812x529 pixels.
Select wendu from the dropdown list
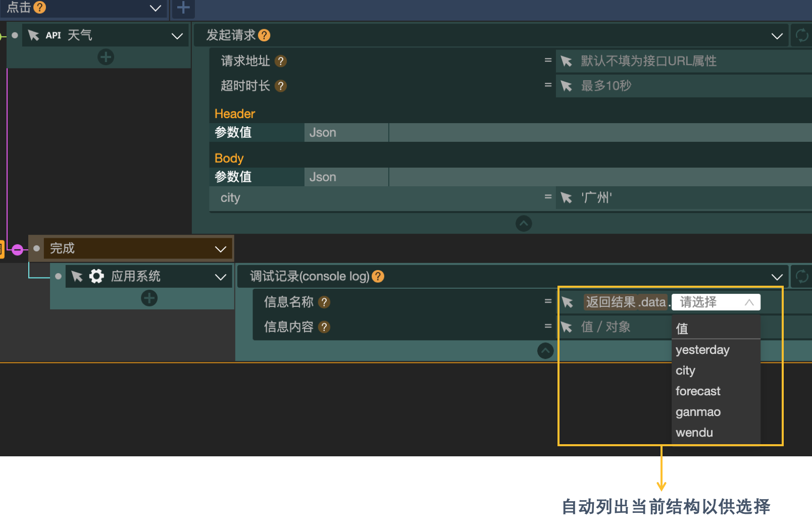pos(694,433)
